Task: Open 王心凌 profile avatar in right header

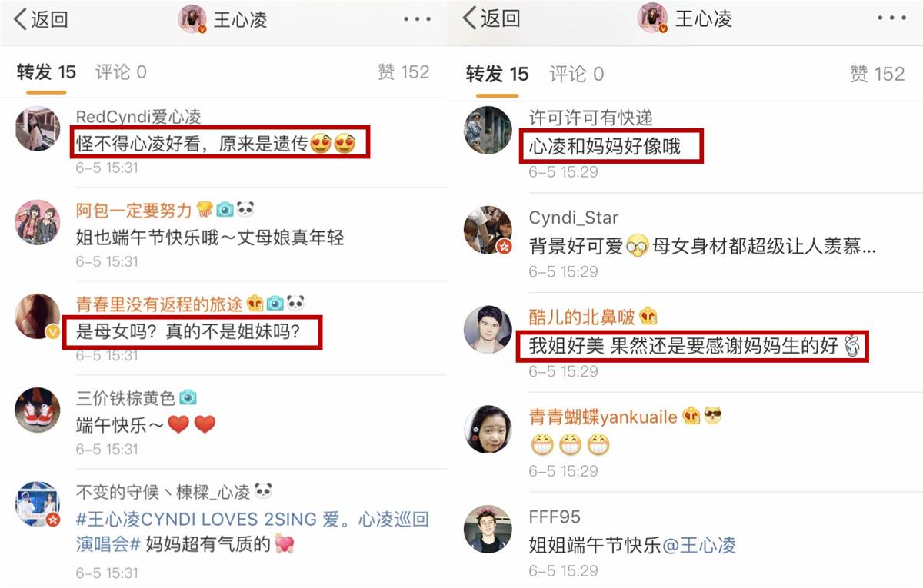Action: click(x=653, y=18)
